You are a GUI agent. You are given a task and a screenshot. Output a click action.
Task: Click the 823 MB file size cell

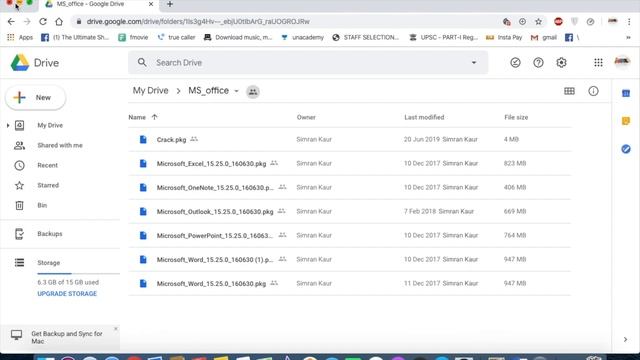coord(515,163)
